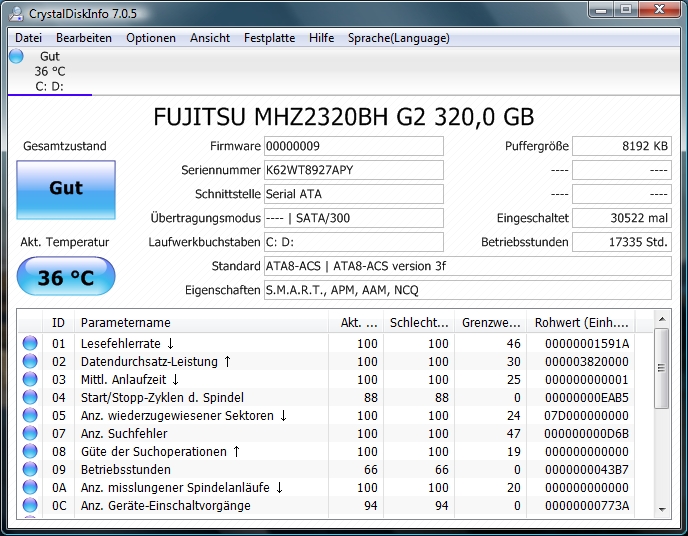Viewport: 688px width, 536px height.
Task: Open the Hilfe menu
Action: click(x=322, y=38)
